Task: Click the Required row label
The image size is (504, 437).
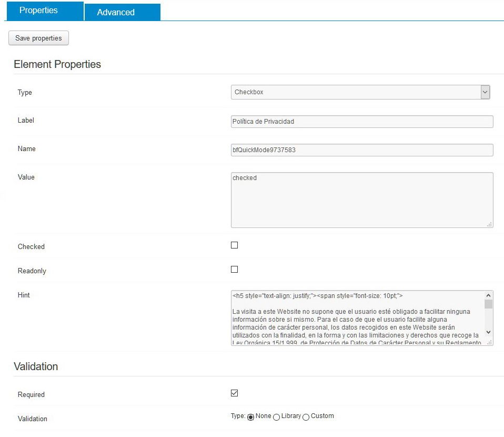Action: click(31, 394)
